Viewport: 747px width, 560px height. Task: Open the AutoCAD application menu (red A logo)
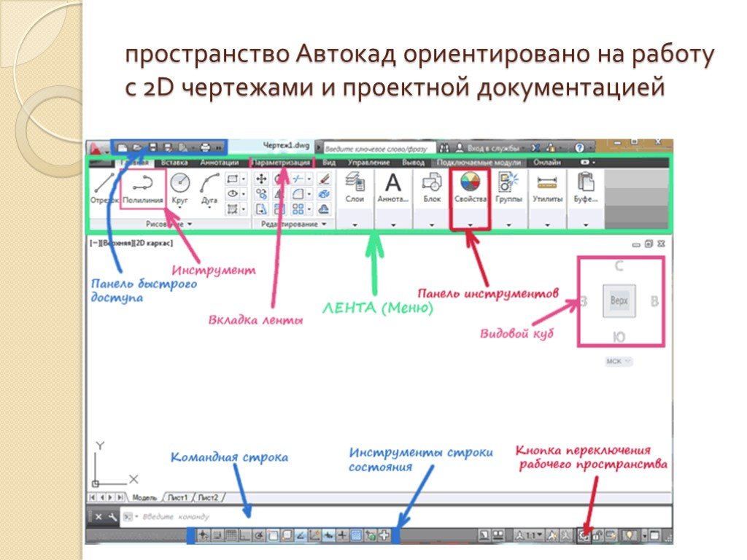(x=97, y=149)
